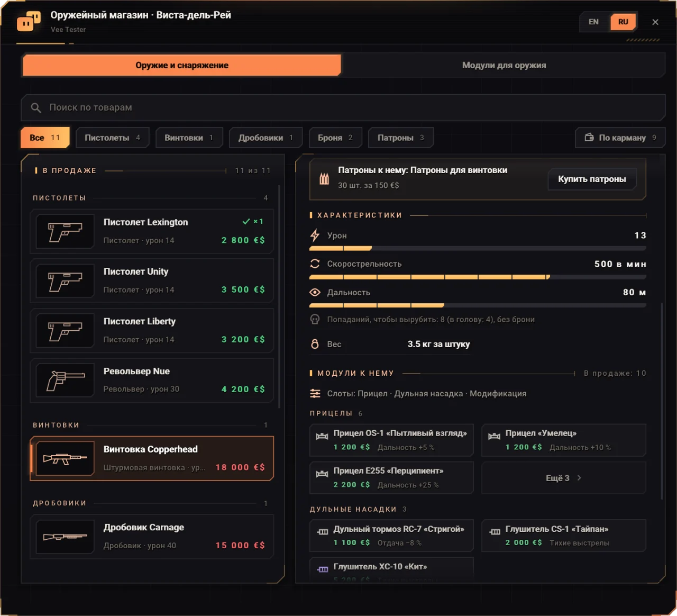Screen dimensions: 677x616
Task: Select 'Прицел E255 «Перципиент»' card
Action: coord(391,478)
